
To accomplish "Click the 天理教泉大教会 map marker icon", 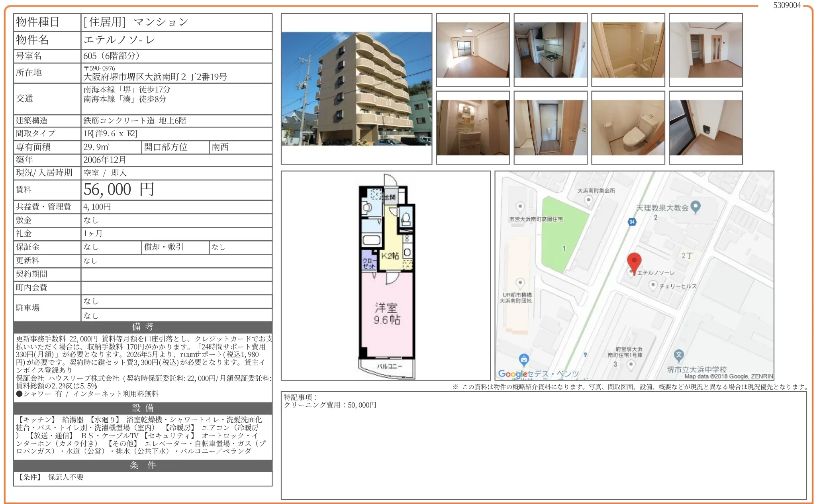I will (x=696, y=207).
